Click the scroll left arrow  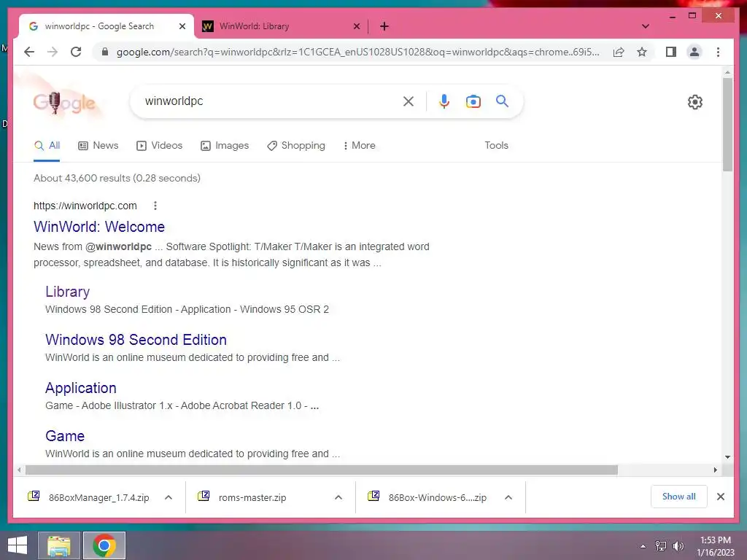click(x=18, y=470)
